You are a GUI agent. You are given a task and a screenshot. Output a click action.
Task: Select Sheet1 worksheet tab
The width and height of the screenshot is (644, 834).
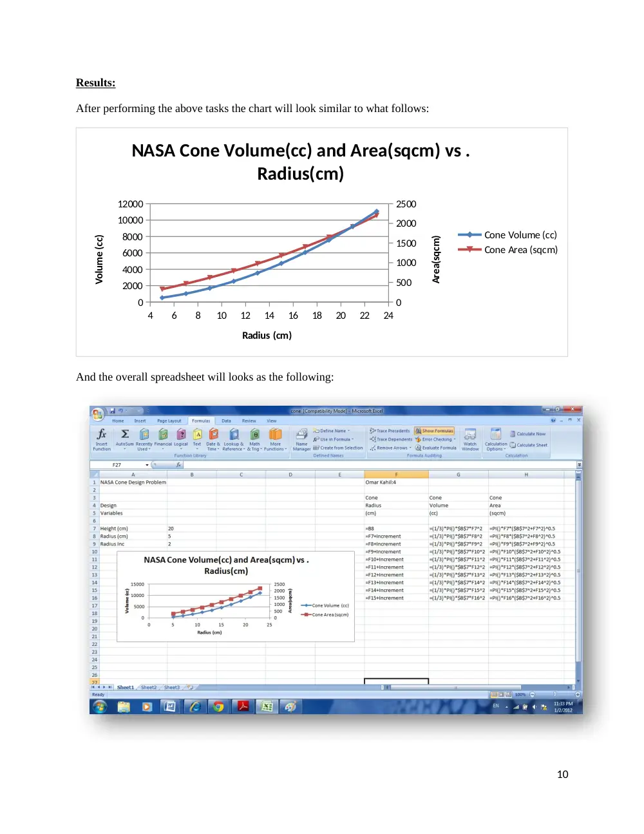pos(126,687)
